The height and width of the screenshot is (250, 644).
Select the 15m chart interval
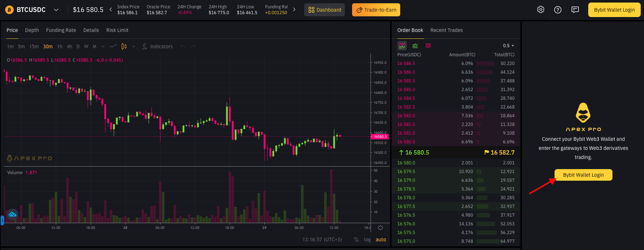coord(34,46)
